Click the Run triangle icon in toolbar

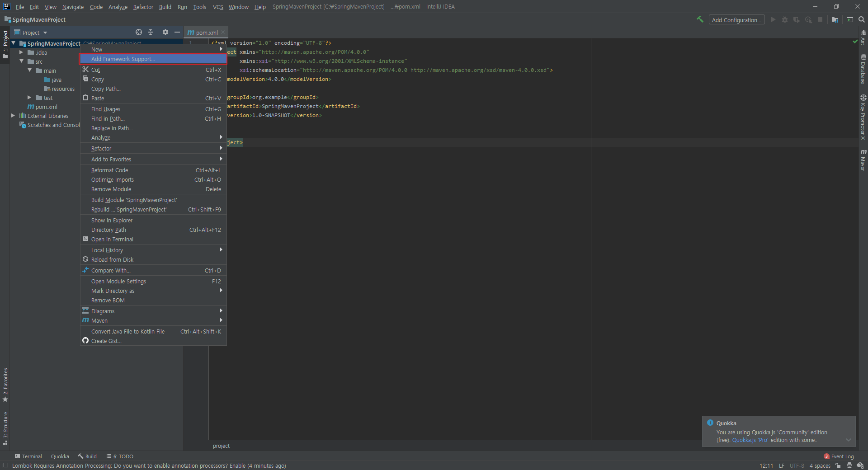[773, 19]
